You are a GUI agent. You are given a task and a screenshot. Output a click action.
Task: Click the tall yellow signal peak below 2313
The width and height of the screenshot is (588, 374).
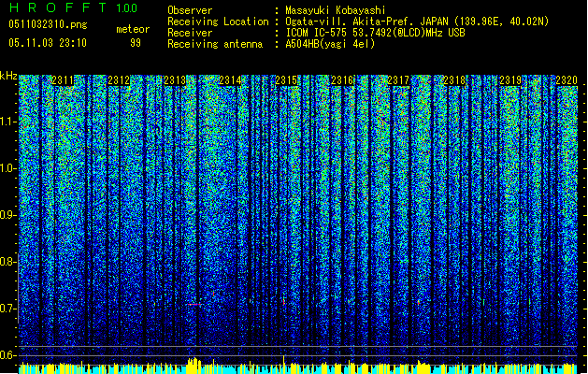coord(194,366)
